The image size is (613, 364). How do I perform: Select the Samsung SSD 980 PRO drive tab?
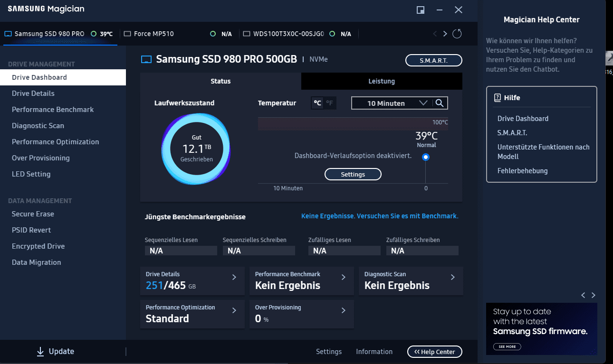coord(60,34)
